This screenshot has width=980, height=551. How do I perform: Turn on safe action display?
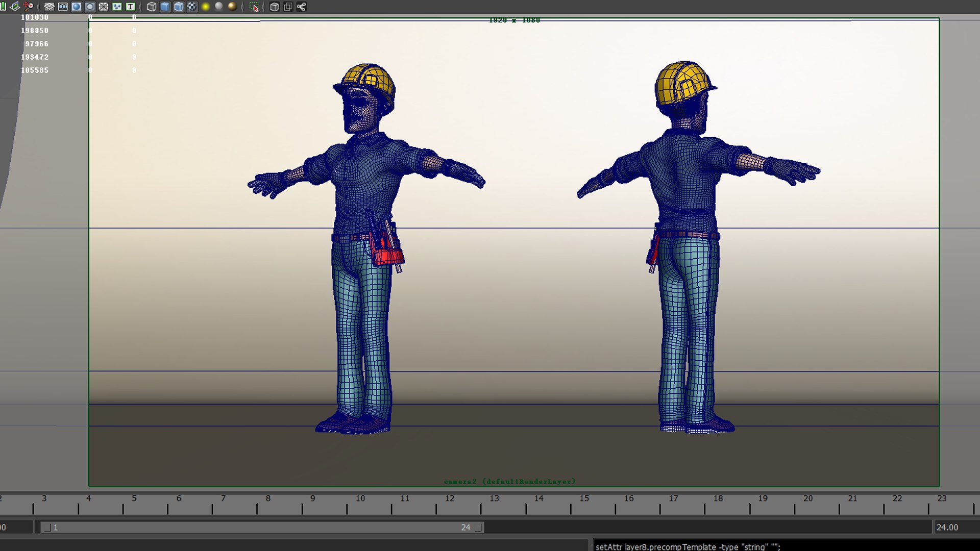[117, 7]
